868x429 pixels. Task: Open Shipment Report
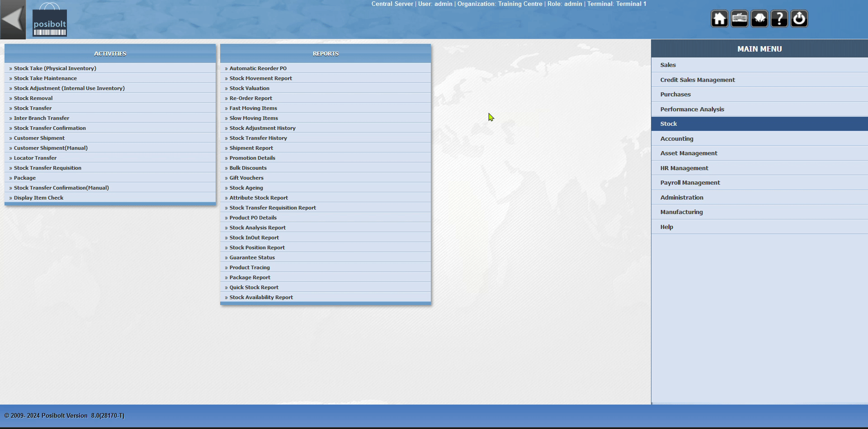tap(325, 148)
